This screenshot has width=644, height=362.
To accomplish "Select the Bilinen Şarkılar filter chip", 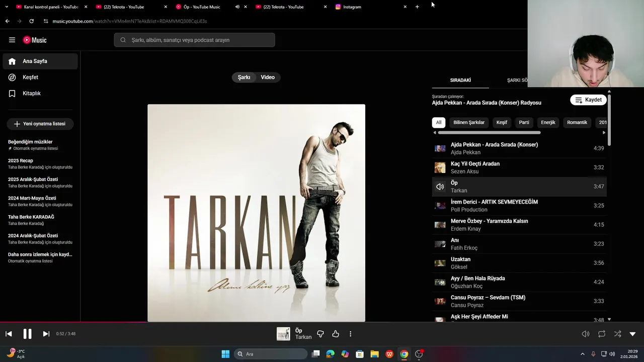I will click(x=469, y=123).
